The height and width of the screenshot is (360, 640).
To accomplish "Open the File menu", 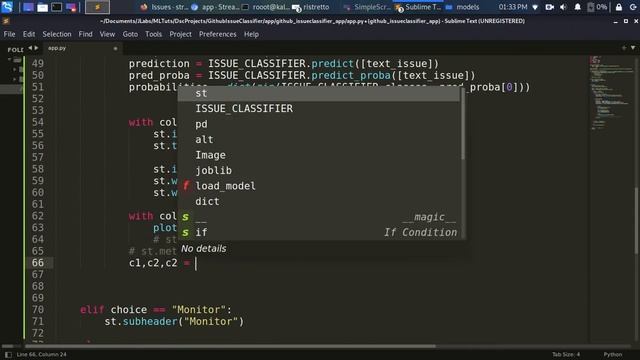I will coord(9,34).
